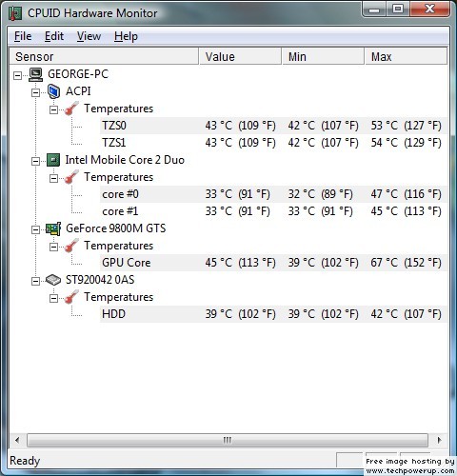Click the ST920042 0AS hard drive icon
Image resolution: width=457 pixels, height=476 pixels.
[53, 280]
